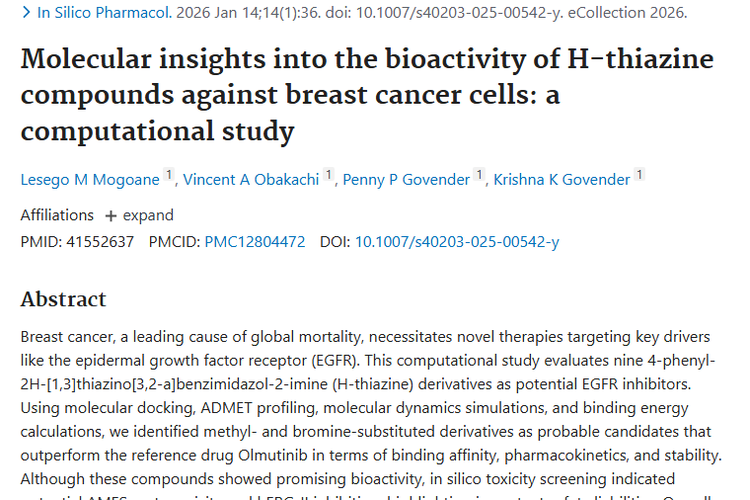The height and width of the screenshot is (500, 750).
Task: Expand the In Silico Pharmacol journal chevron
Action: 26,13
